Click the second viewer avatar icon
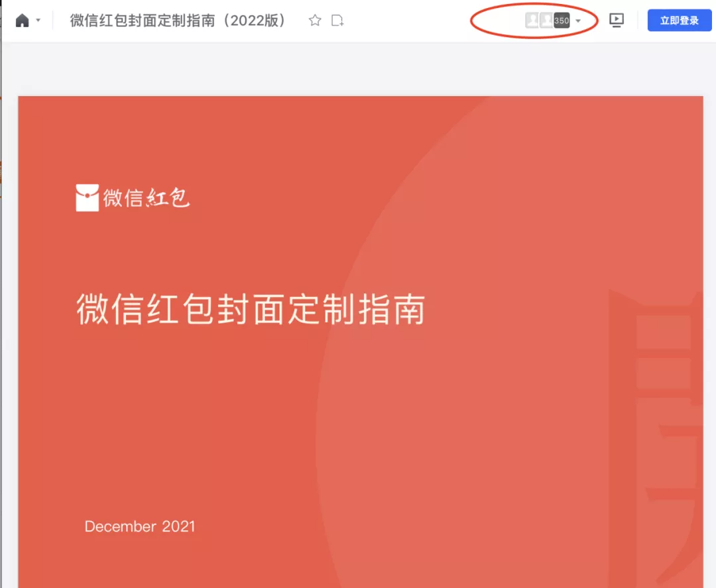This screenshot has height=588, width=716. 546,20
